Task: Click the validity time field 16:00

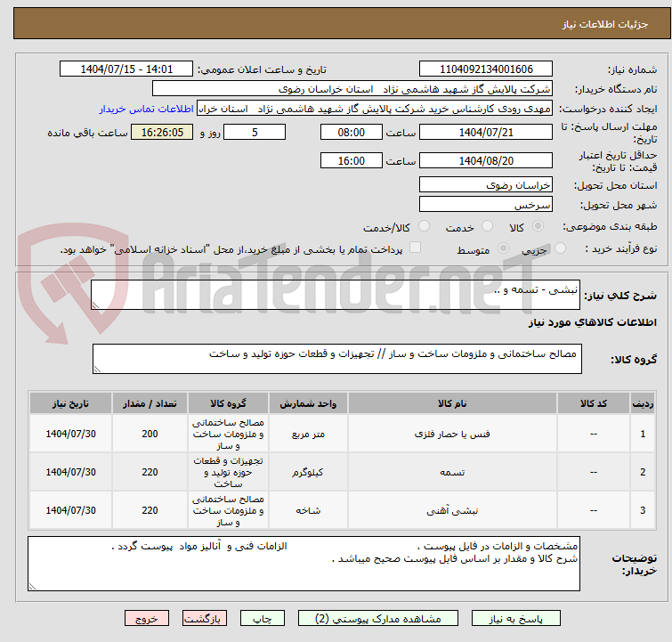Action: (x=351, y=161)
